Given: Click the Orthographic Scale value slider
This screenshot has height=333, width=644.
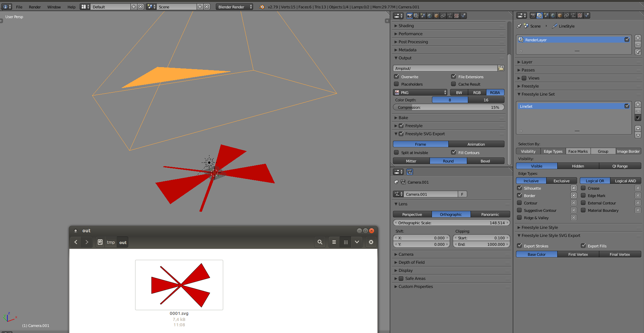Looking at the screenshot, I should point(451,223).
